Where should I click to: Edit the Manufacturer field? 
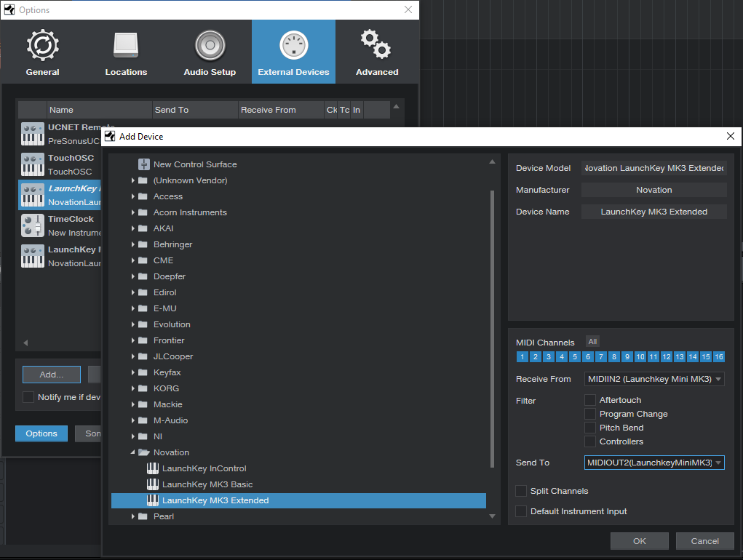pyautogui.click(x=654, y=190)
